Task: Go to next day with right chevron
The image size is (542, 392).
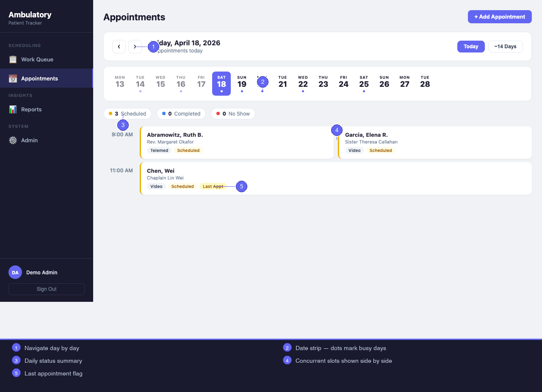Action: click(x=135, y=47)
